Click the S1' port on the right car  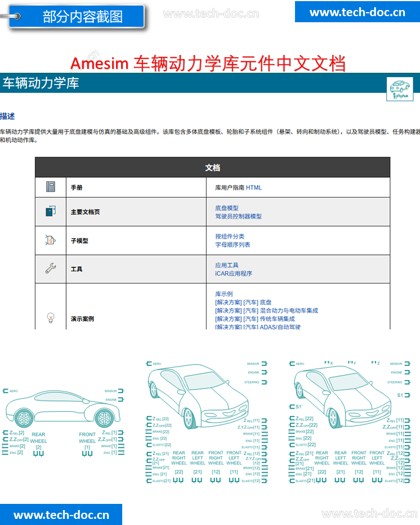pos(296,407)
